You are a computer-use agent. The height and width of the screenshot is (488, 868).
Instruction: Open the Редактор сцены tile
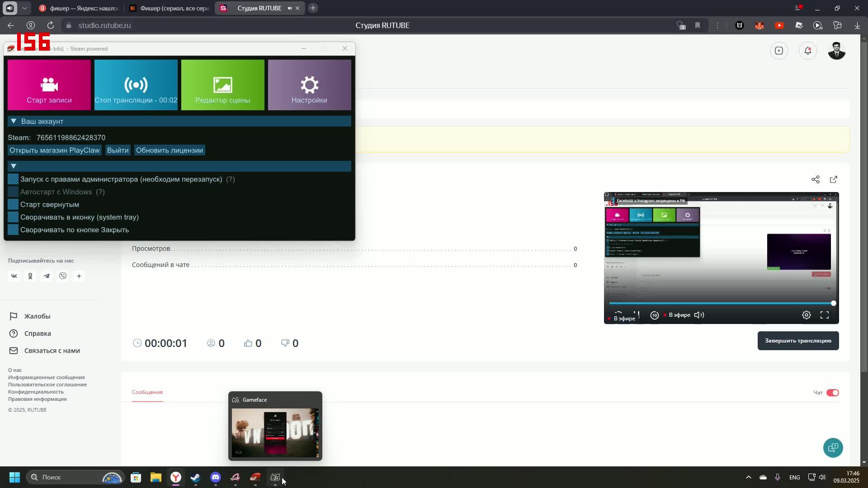pos(223,85)
